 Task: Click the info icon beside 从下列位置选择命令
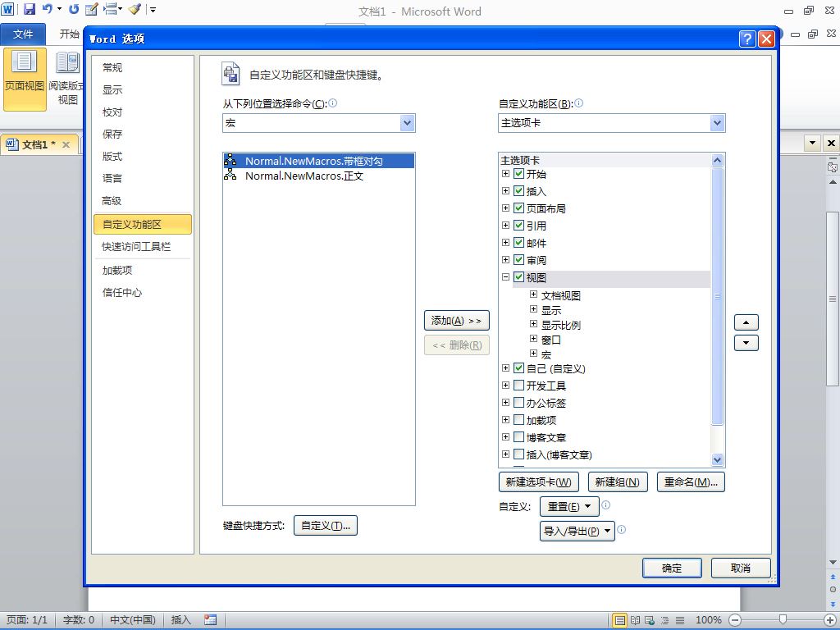click(x=333, y=103)
